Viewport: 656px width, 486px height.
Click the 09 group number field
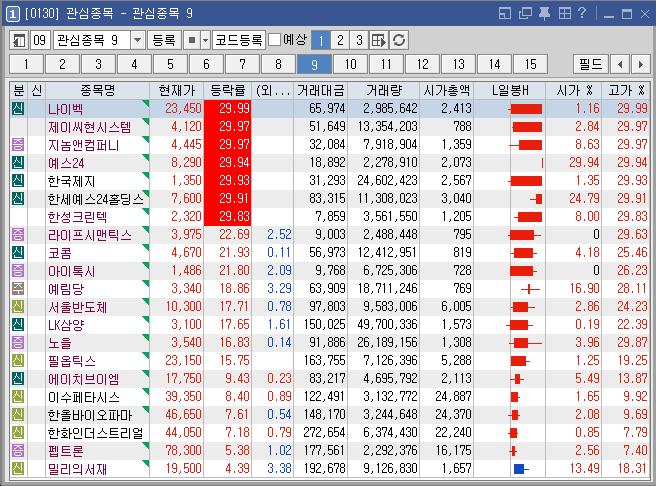tap(40, 40)
